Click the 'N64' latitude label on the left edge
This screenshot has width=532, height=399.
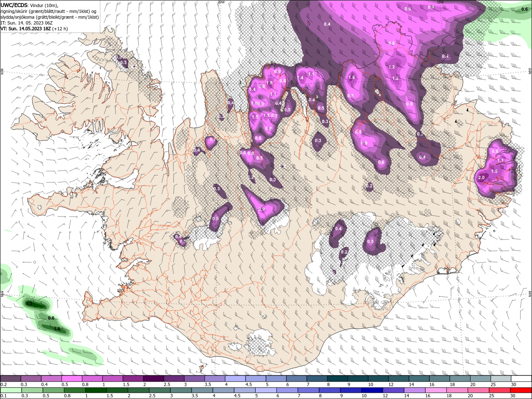2,294
